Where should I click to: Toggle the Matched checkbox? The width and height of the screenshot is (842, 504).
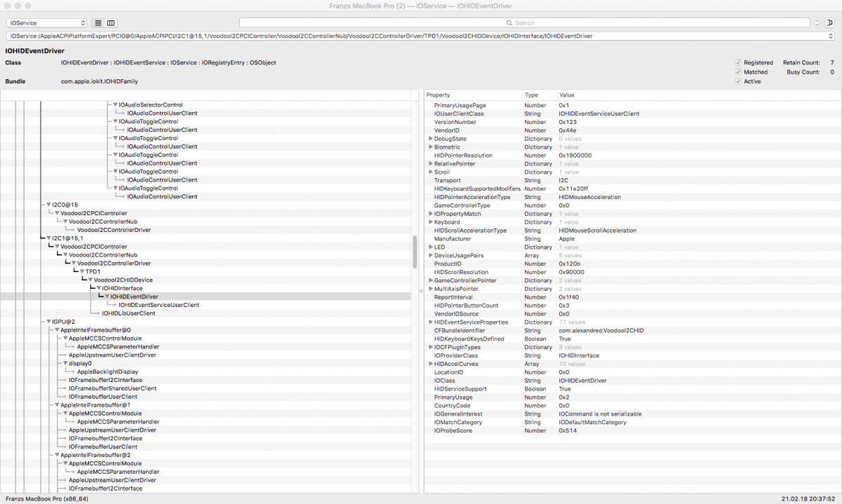pyautogui.click(x=737, y=72)
